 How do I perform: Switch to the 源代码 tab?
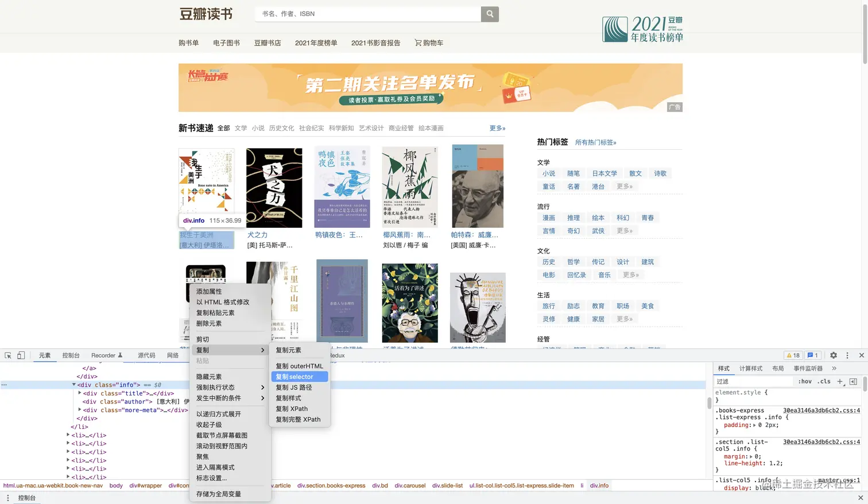click(x=146, y=355)
